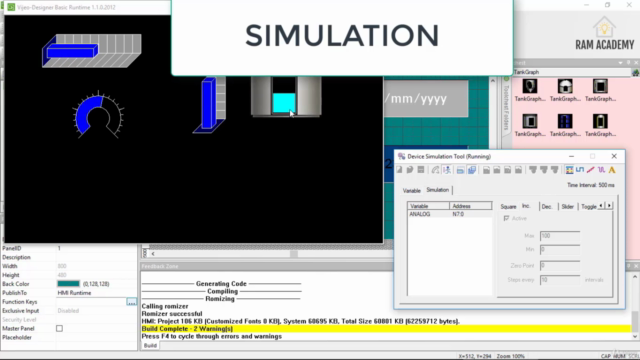The height and width of the screenshot is (360, 640).
Task: Click the Device Simulation Tool title icon
Action: click(402, 156)
